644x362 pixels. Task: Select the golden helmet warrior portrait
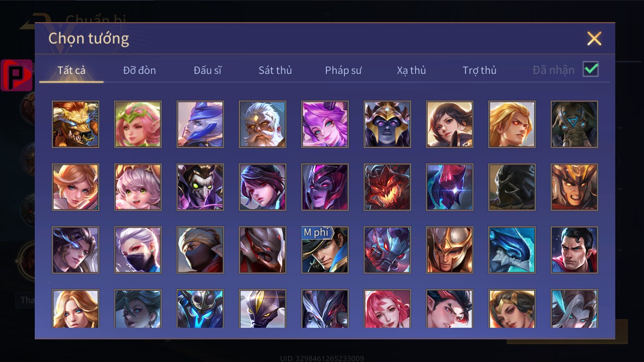pos(449,250)
